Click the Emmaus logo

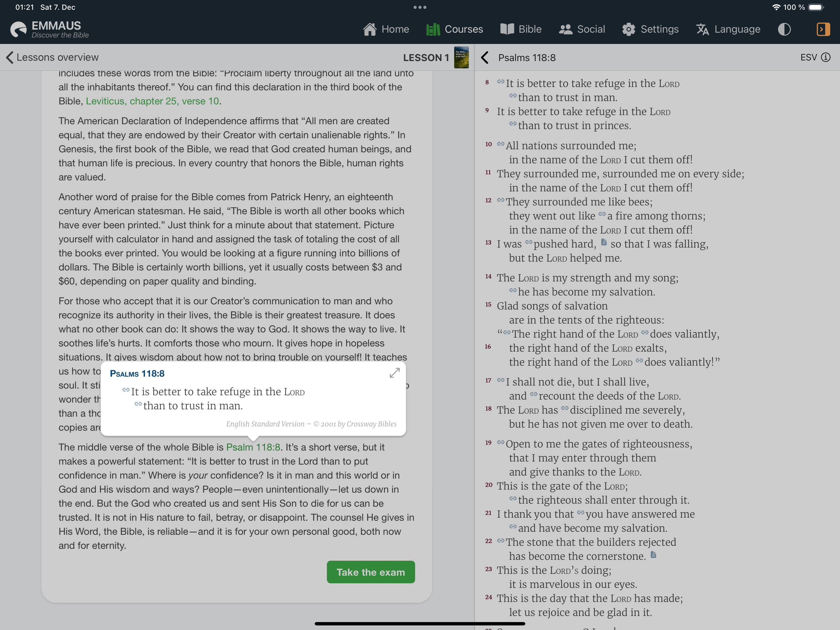coord(49,29)
